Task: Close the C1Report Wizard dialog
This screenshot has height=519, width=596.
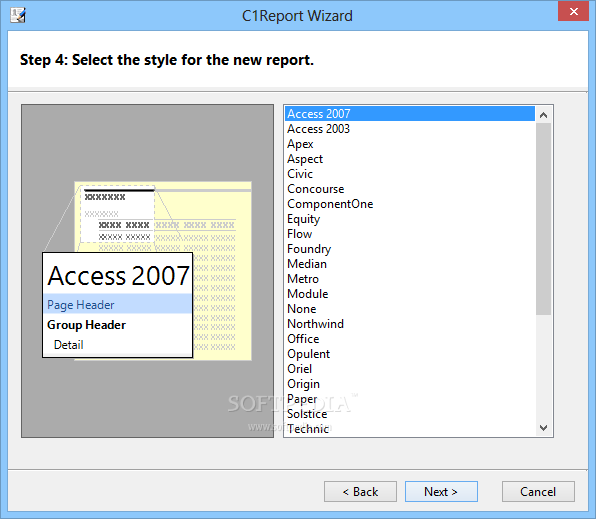Action: pos(573,11)
